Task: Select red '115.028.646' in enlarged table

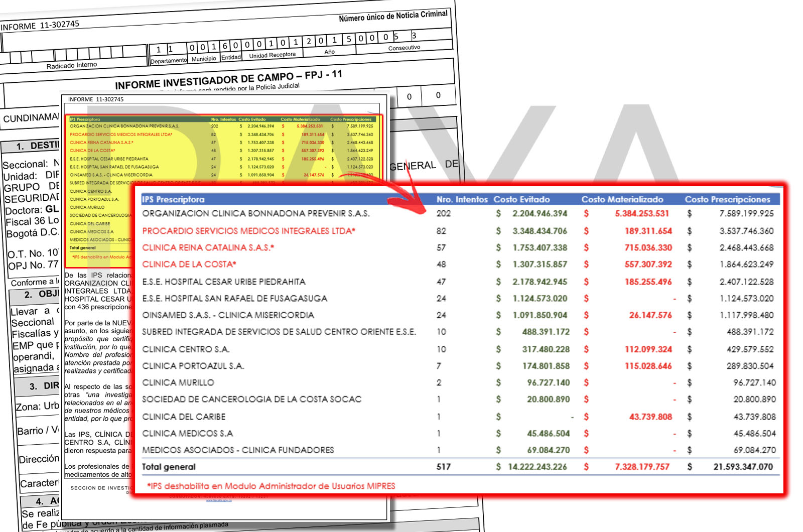Action: (x=648, y=365)
